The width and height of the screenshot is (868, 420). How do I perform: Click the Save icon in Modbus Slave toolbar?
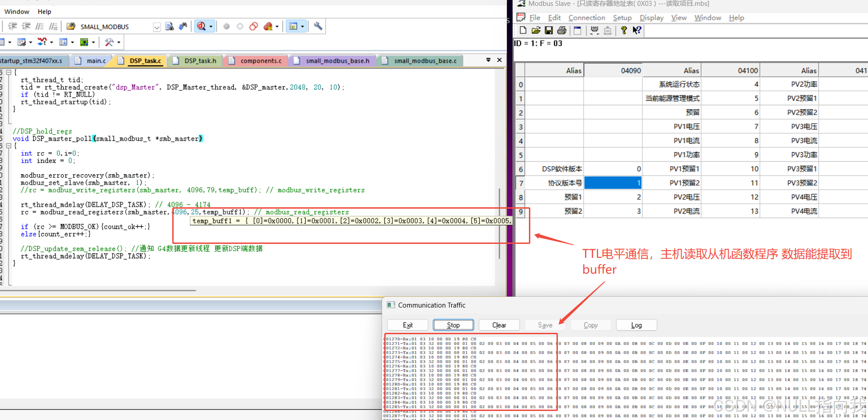(x=549, y=30)
